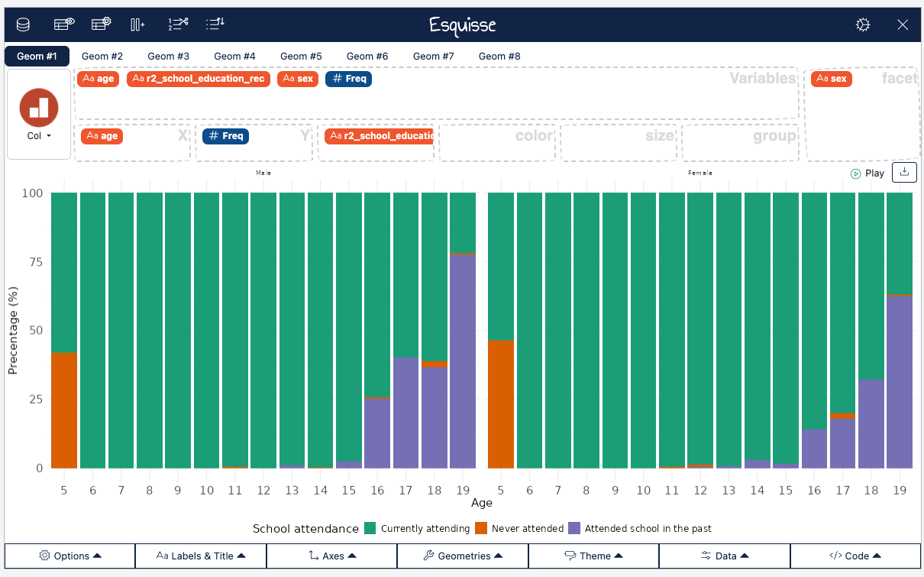The height and width of the screenshot is (577, 924).
Task: Open settings via the gear icon
Action: pyautogui.click(x=863, y=24)
